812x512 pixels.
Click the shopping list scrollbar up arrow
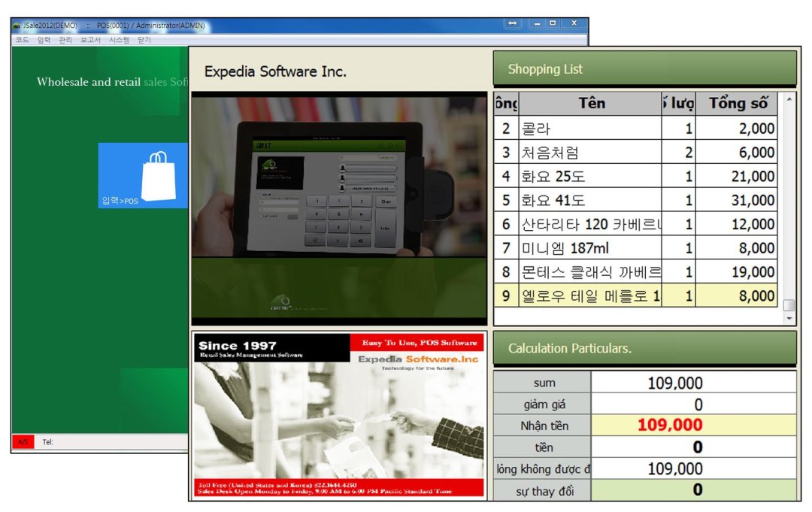click(x=789, y=99)
